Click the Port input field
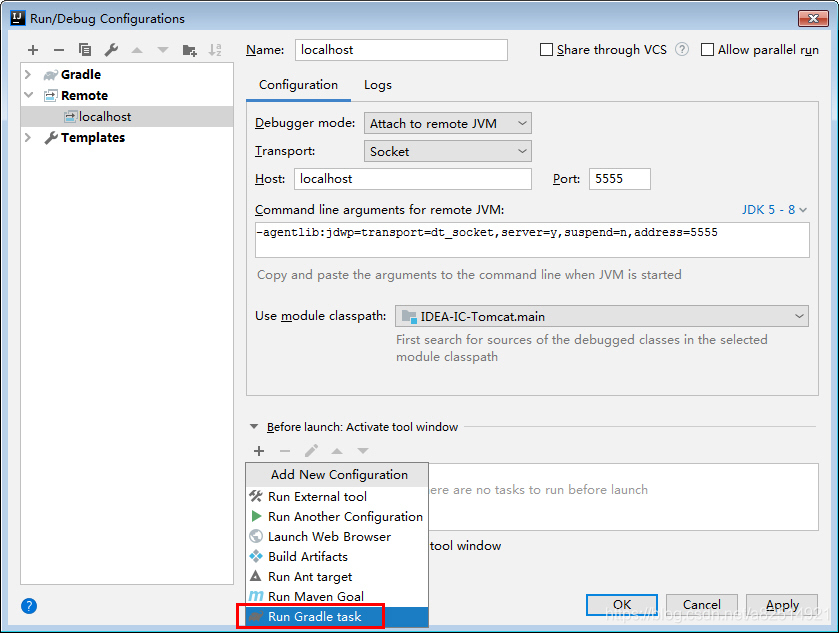This screenshot has width=839, height=633. click(620, 179)
